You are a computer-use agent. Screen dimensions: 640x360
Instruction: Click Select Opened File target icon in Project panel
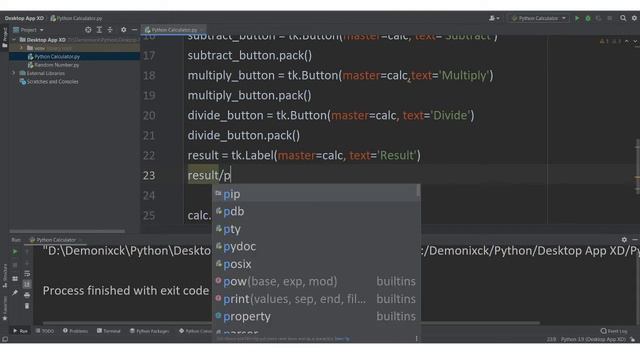click(88, 30)
